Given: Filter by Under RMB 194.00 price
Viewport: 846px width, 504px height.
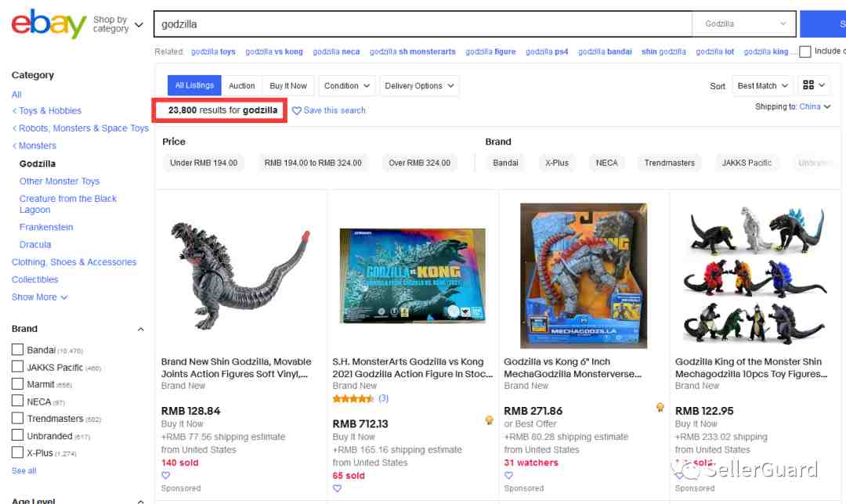Looking at the screenshot, I should [204, 163].
